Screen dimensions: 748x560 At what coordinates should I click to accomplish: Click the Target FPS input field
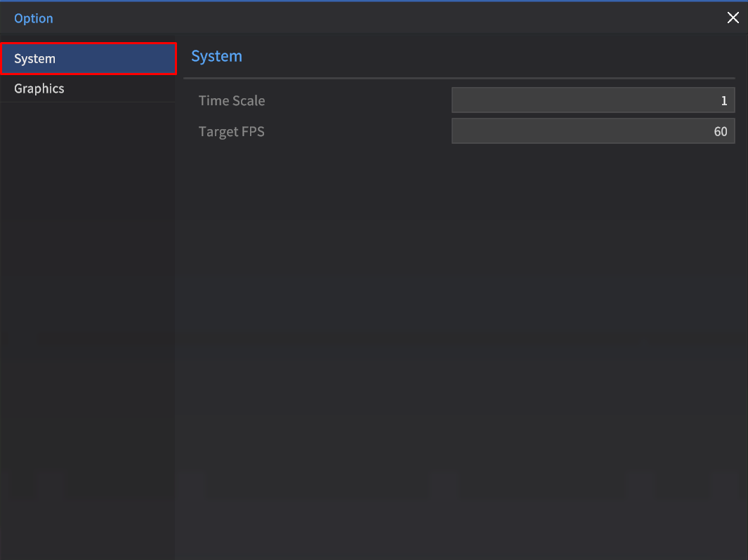pos(592,131)
